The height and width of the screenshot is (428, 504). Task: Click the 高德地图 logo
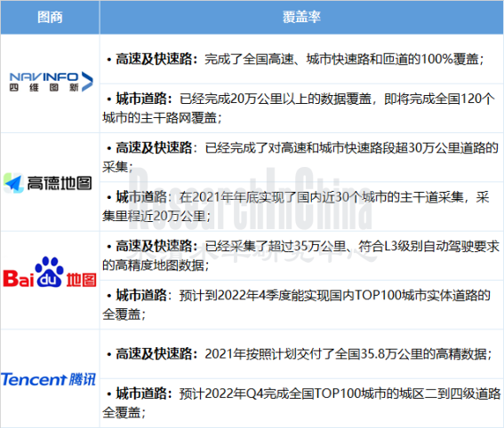(x=48, y=183)
